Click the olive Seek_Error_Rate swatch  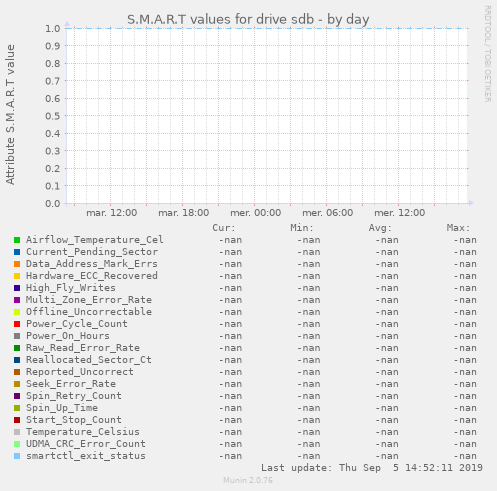point(17,384)
